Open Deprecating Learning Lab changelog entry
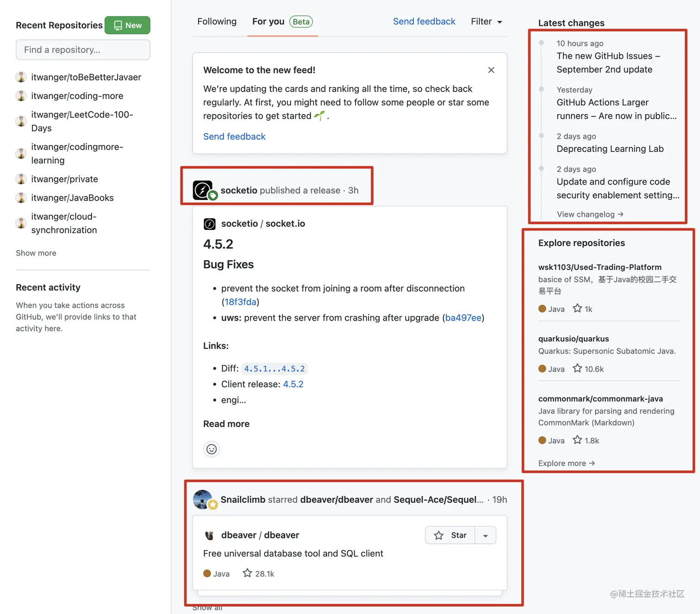This screenshot has width=700, height=614. (x=610, y=149)
